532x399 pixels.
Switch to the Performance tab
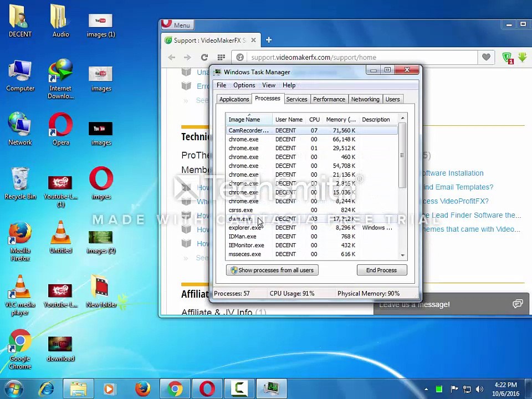[x=329, y=99]
